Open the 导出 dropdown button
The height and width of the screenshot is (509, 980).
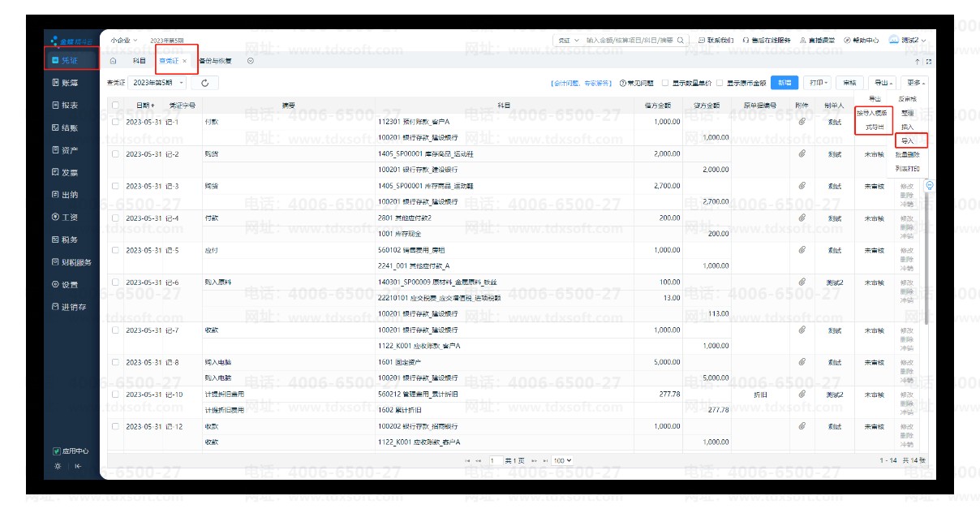click(883, 83)
